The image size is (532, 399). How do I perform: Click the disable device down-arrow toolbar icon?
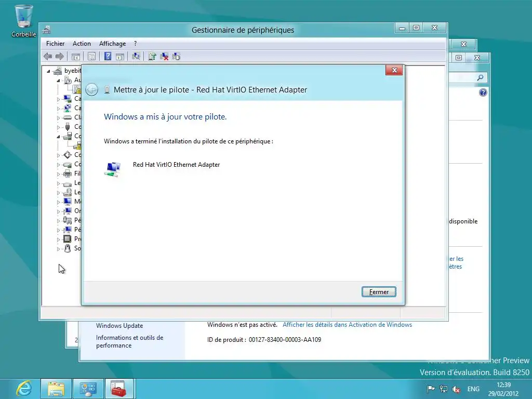tap(176, 56)
